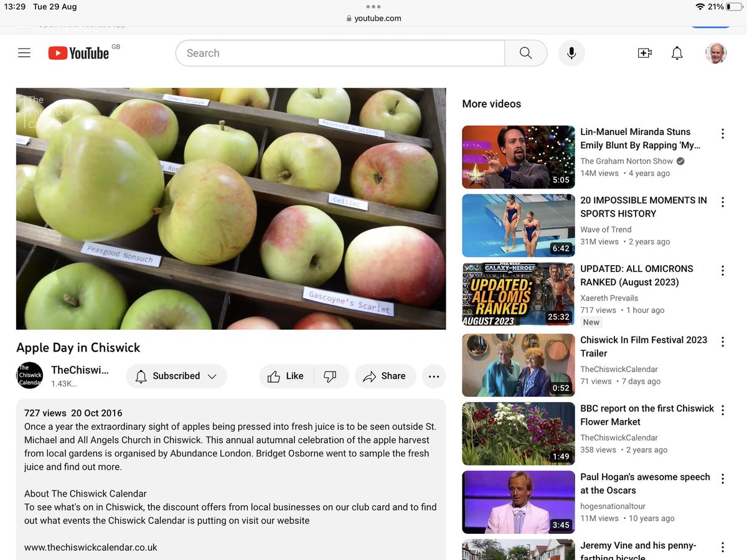Open title '20 IMPOSSIBLE MOMENTS IN SPORTS HISTORY'
The height and width of the screenshot is (560, 747).
644,207
